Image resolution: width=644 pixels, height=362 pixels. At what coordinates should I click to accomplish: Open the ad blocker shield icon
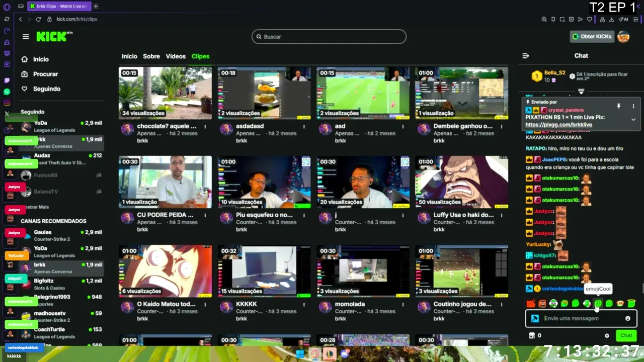point(572,19)
